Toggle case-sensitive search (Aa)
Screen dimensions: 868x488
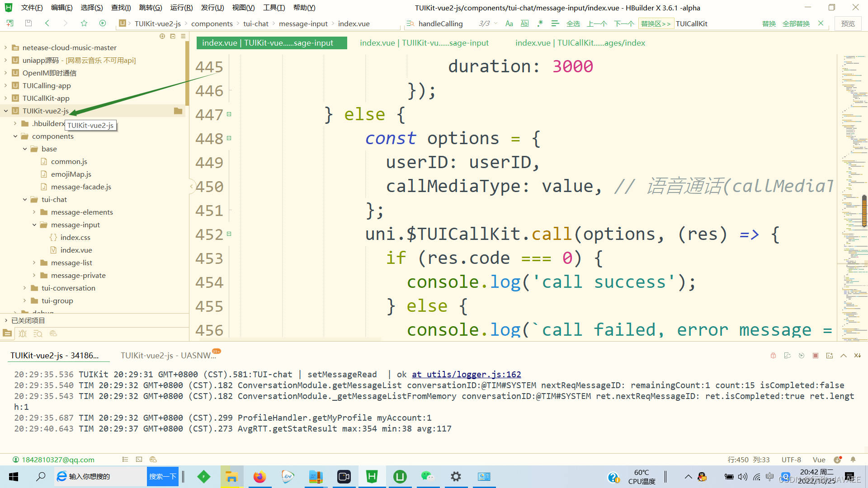pyautogui.click(x=509, y=23)
